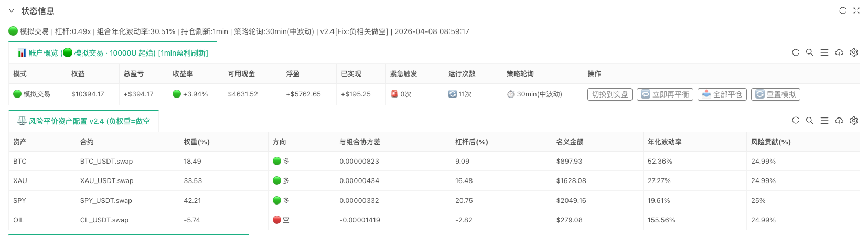Open settings gear of 风险平价资产配置 table
This screenshot has height=236, width=868.
854,121
